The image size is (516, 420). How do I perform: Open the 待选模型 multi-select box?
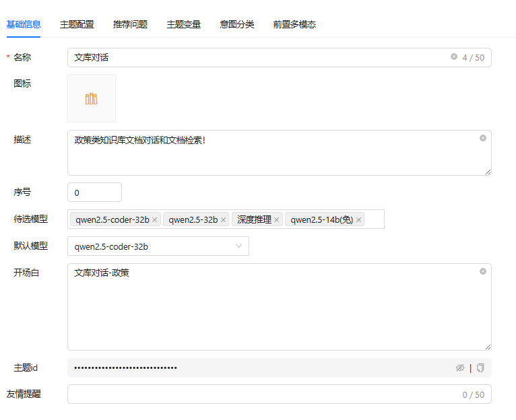[374, 219]
